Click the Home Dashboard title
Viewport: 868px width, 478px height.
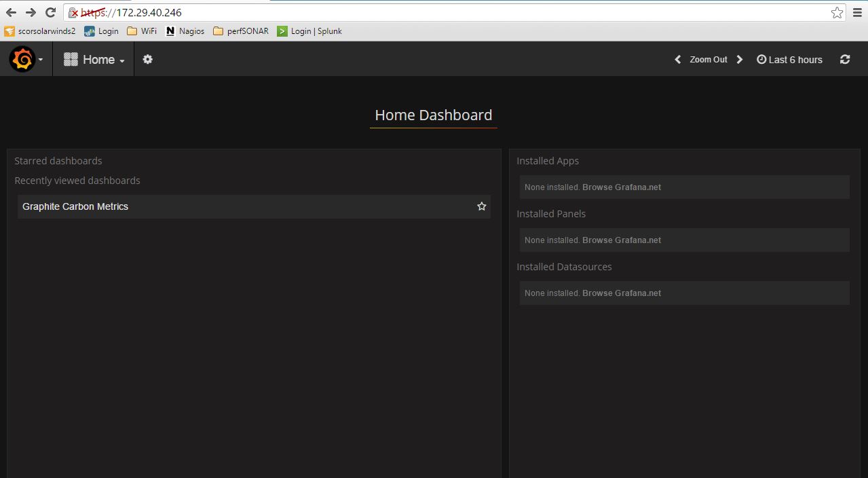[434, 115]
